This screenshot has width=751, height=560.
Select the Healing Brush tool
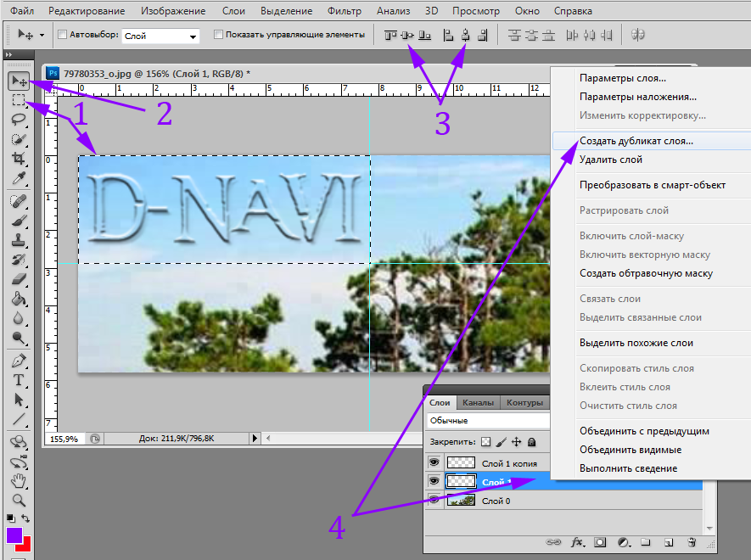pyautogui.click(x=19, y=201)
